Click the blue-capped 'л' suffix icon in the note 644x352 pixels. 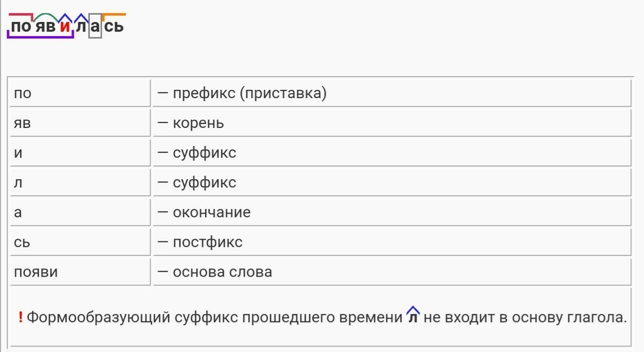click(413, 315)
